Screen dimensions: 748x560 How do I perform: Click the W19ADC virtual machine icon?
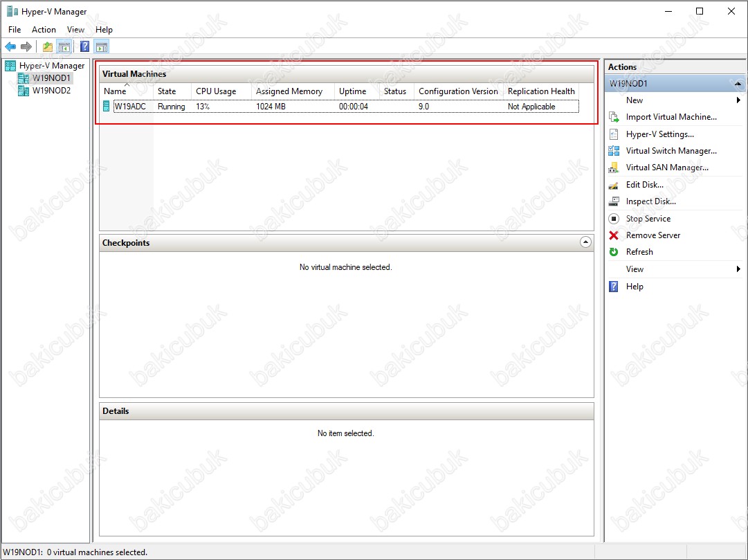(107, 106)
